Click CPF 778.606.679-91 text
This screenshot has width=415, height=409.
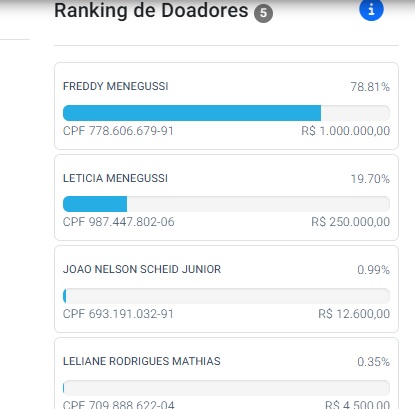click(x=118, y=131)
